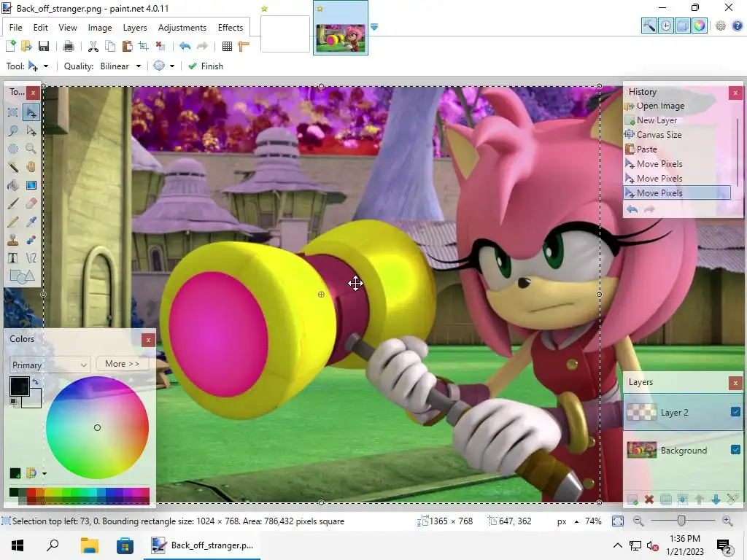
Task: Pick the Paintbrush tool
Action: (x=13, y=203)
